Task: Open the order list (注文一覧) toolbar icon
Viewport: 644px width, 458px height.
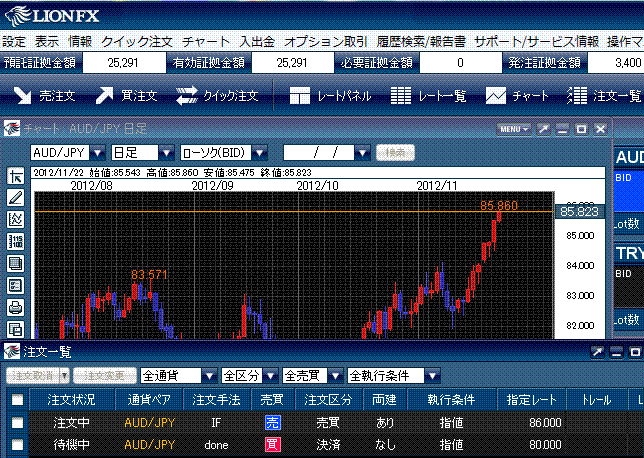Action: click(577, 96)
